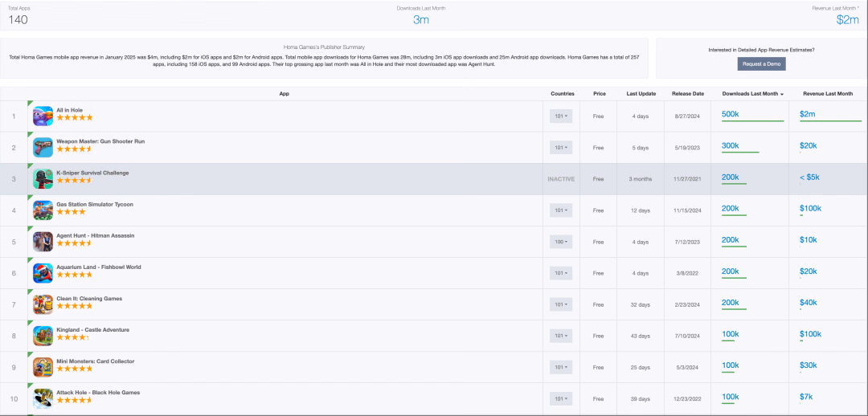
Task: Click the 3m Downloads Last Month total
Action: 420,20
